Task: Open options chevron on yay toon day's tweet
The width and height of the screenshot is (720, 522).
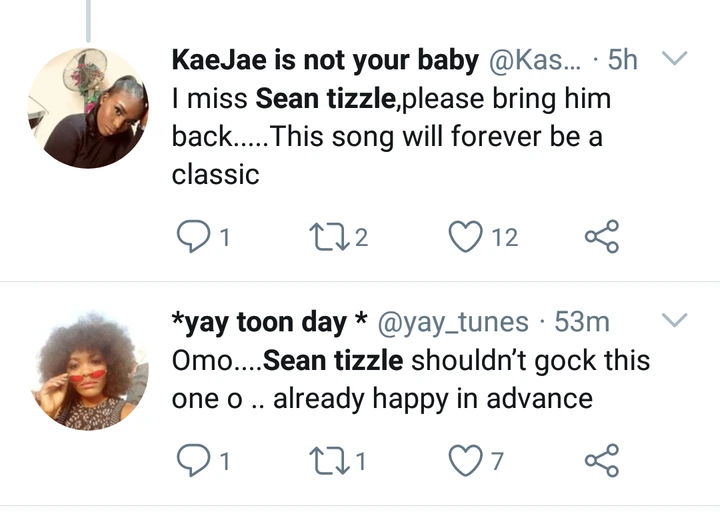Action: [676, 320]
